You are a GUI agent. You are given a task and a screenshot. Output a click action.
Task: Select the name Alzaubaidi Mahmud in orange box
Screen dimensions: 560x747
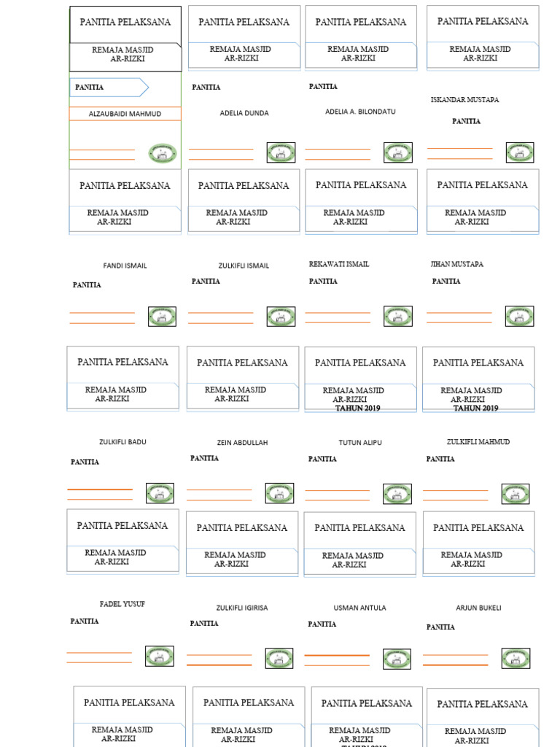[x=125, y=114]
